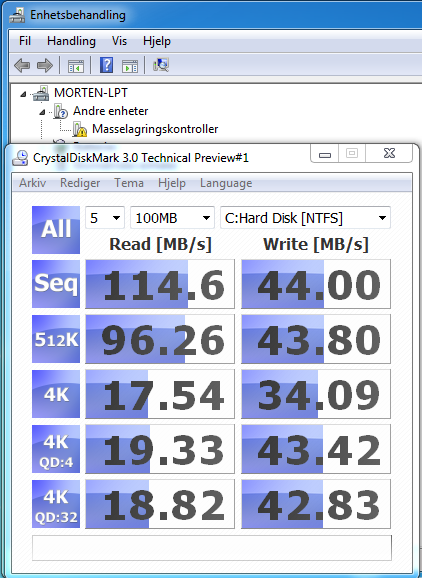The image size is (422, 578).
Task: Click the 512K read value 96.26
Action: coord(160,339)
